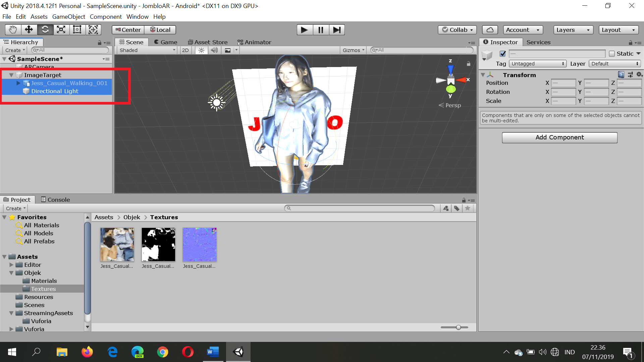Select the Scale tool
Image resolution: width=644 pixels, height=362 pixels.
pos(61,30)
